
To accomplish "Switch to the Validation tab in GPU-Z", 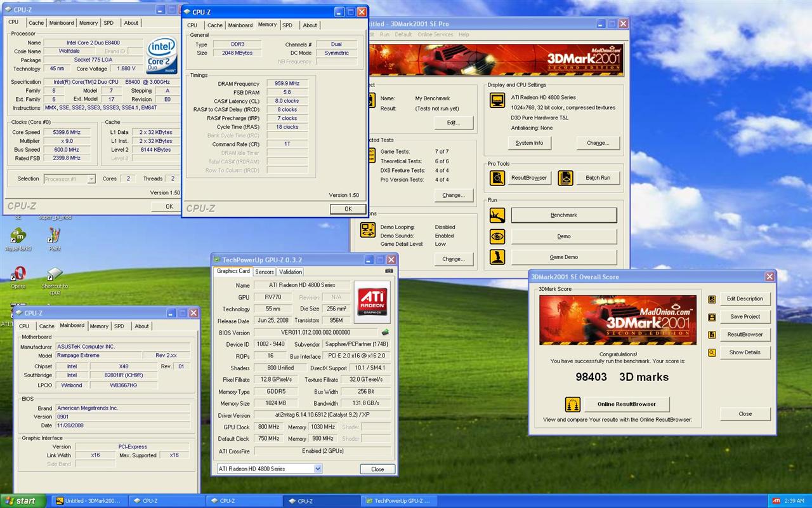I will pyautogui.click(x=291, y=272).
